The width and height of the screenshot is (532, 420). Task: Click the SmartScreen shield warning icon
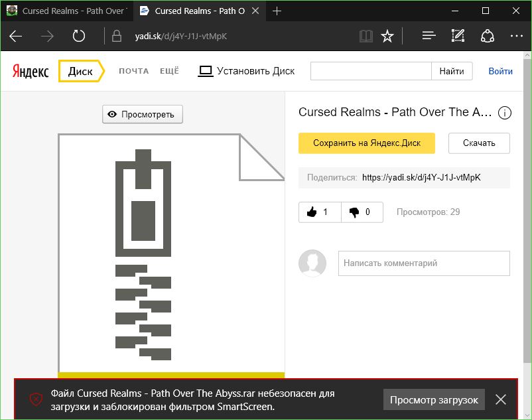(36, 399)
